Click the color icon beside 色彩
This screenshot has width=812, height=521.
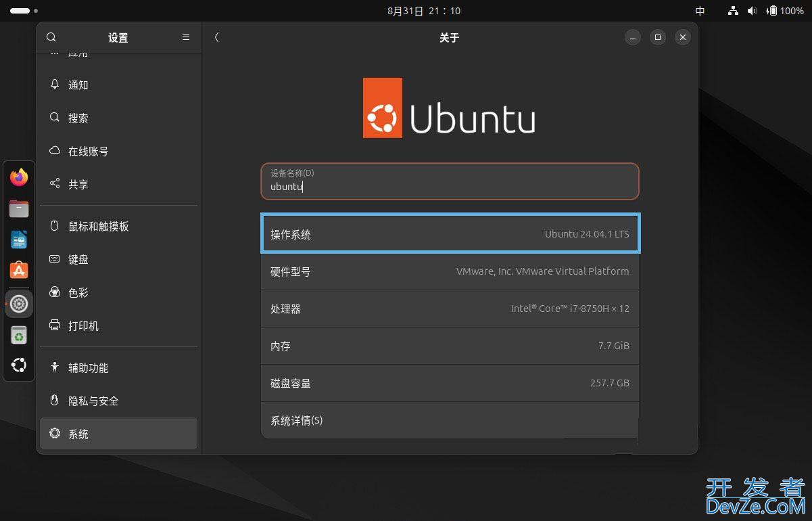55,292
